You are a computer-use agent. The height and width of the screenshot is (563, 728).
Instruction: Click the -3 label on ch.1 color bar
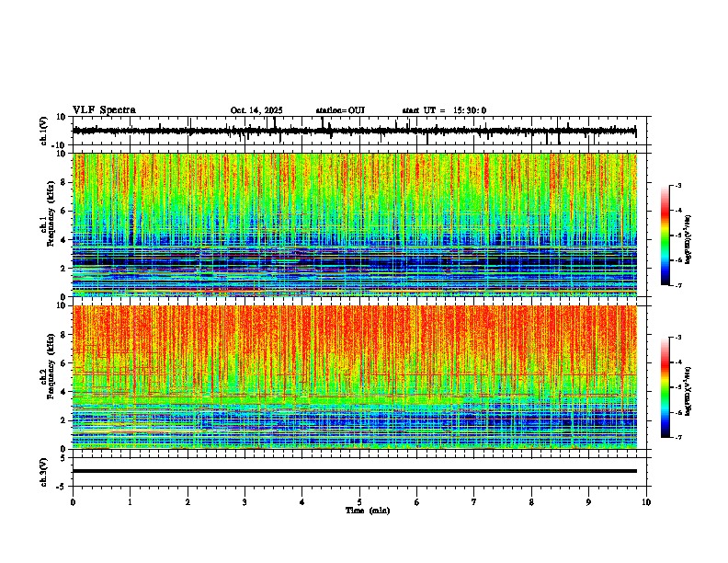(678, 186)
